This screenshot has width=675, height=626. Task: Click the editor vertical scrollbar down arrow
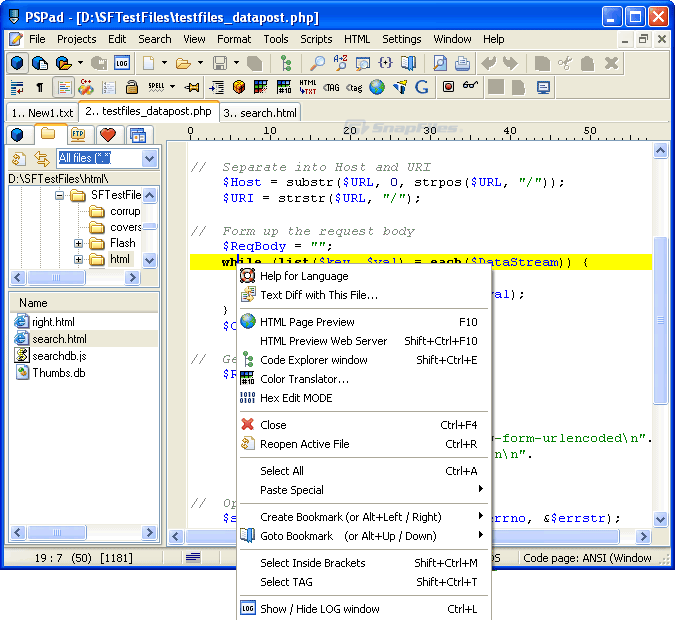(x=660, y=519)
